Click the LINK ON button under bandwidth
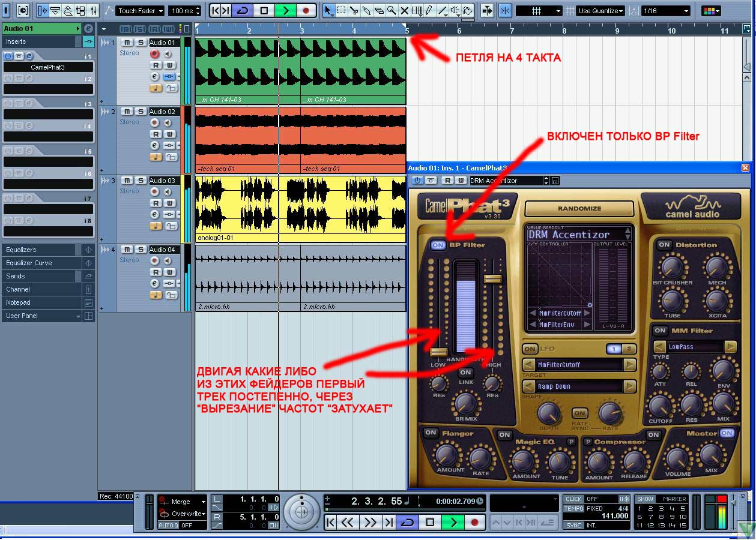Viewport: 756px width, 540px height. click(465, 373)
